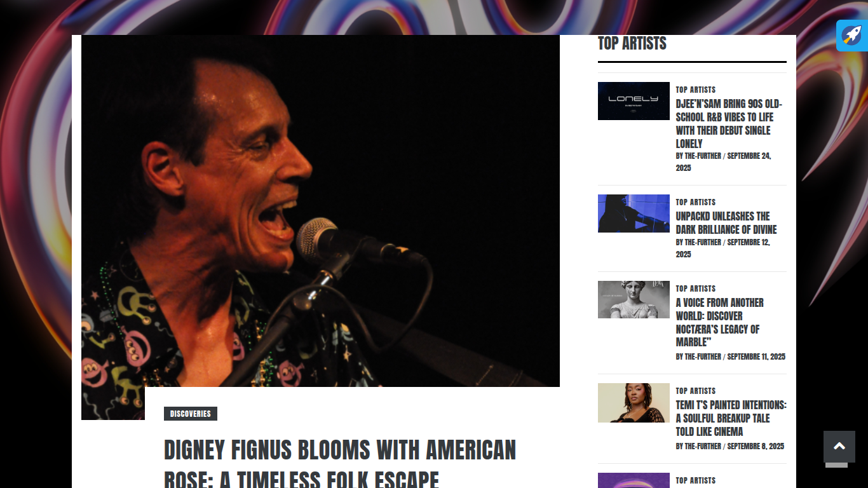Click the Discoveries category tag

point(191,414)
